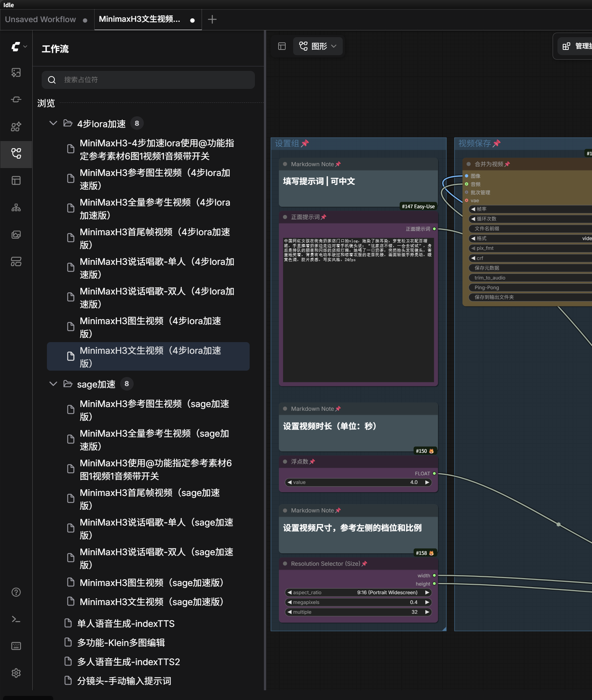Image resolution: width=592 pixels, height=700 pixels.
Task: Add a new workflow tab with plus
Action: coord(212,20)
